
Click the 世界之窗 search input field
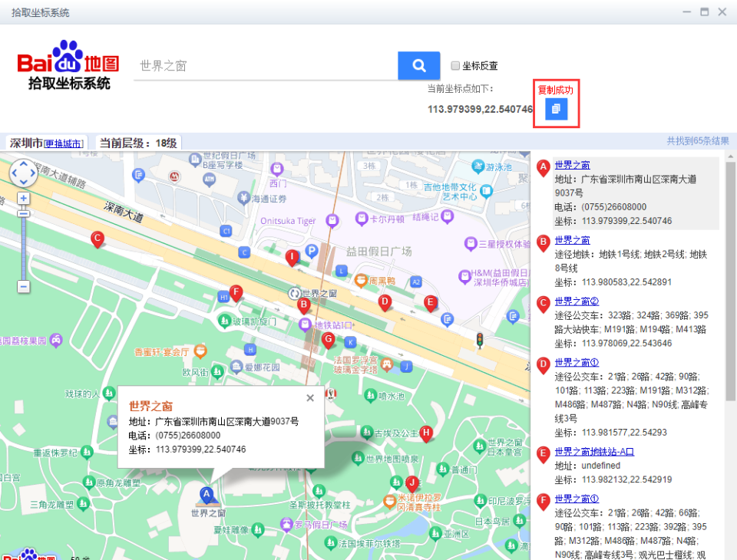(x=266, y=66)
